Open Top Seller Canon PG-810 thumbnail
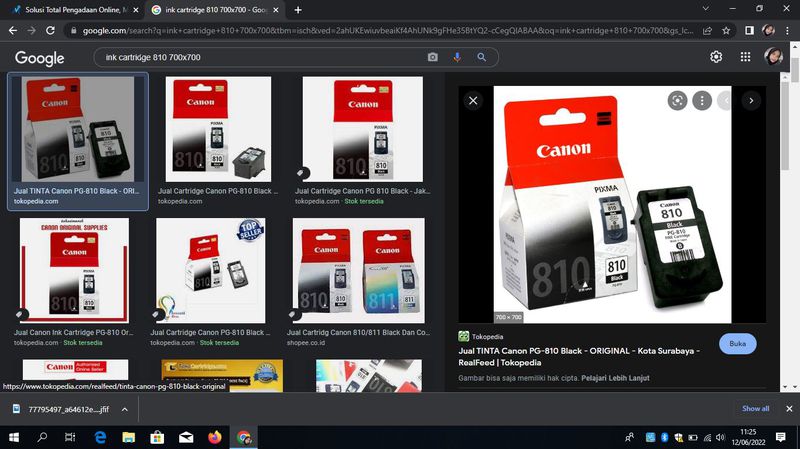Screen dimensions: 800x449 pyautogui.click(x=210, y=270)
